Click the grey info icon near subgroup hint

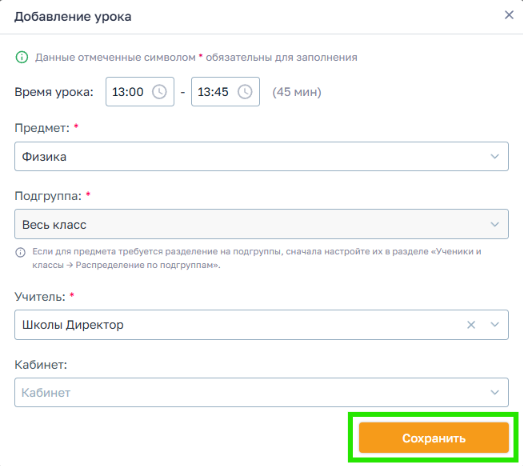(20, 252)
